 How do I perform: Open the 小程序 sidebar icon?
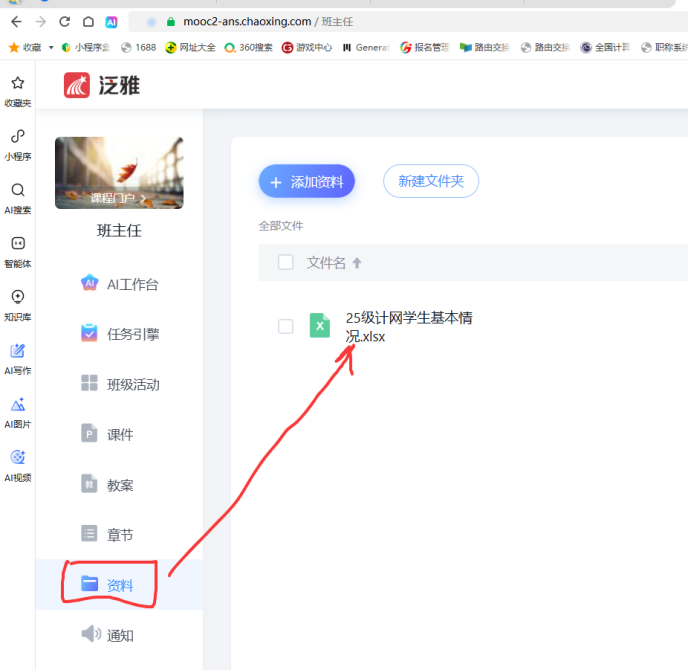click(17, 137)
